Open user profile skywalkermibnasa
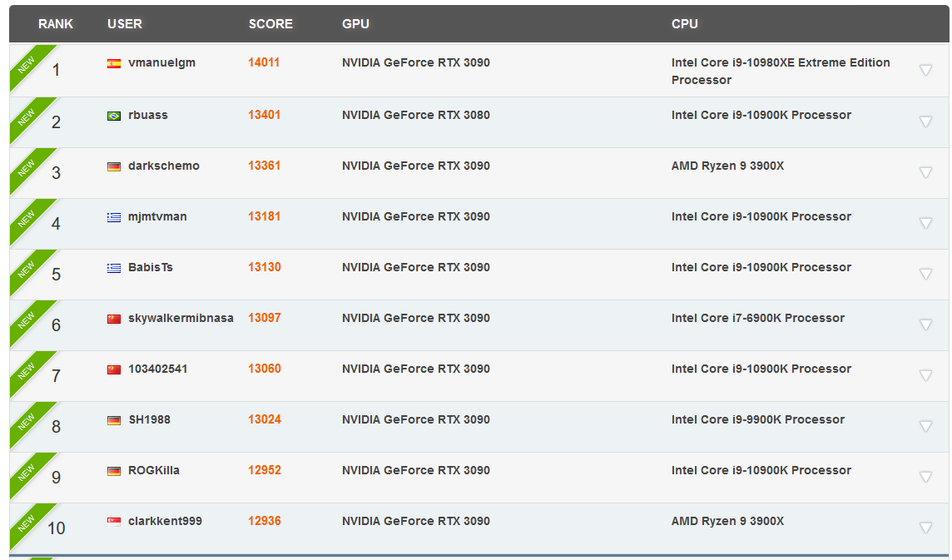The image size is (952, 560). coord(181,318)
